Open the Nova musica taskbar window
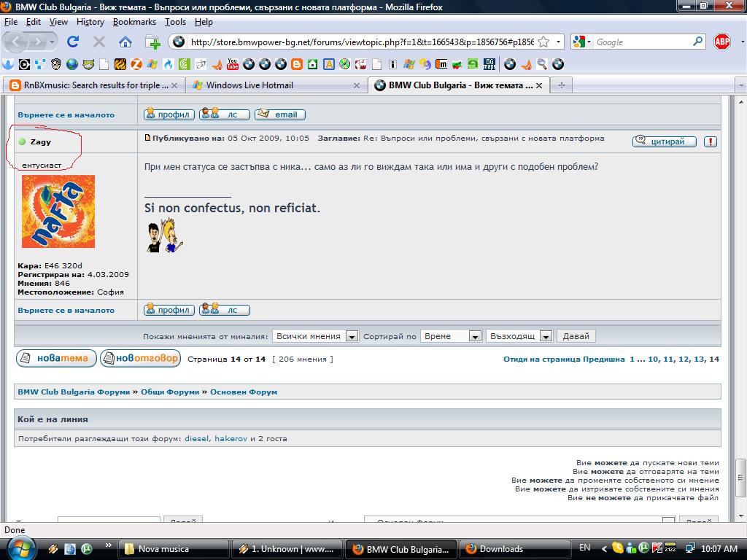 click(174, 549)
